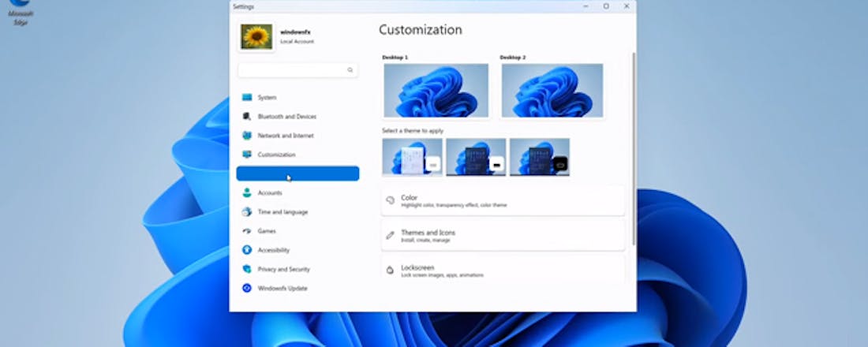Click the Games controller icon
This screenshot has width=868, height=347.
click(x=247, y=231)
